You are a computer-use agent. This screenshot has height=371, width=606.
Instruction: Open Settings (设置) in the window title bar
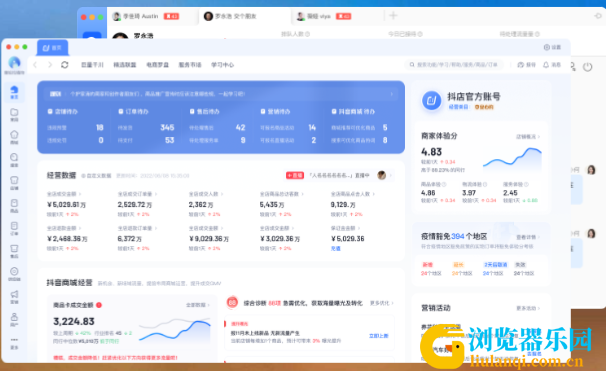tap(552, 47)
